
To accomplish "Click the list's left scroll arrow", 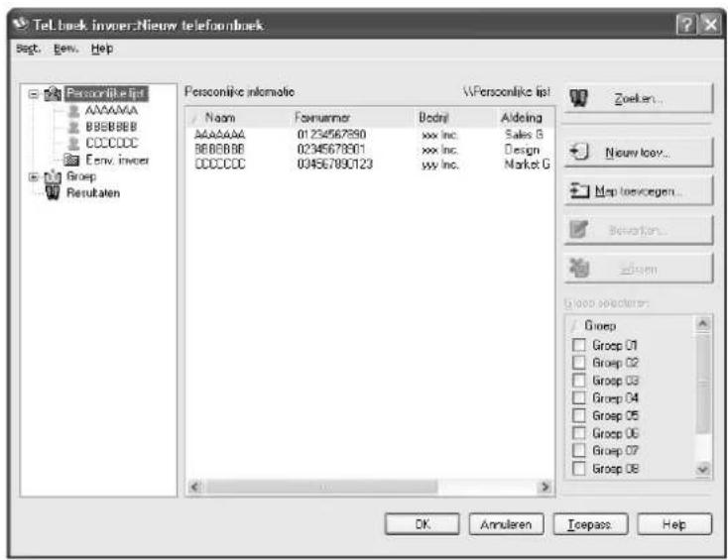I will click(x=195, y=487).
